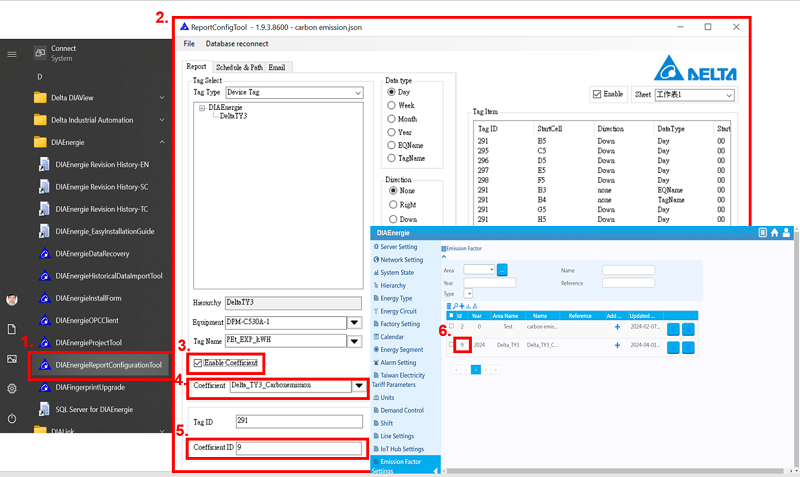The height and width of the screenshot is (477, 800).
Task: Open the Sheet selection dropdown
Action: click(x=694, y=95)
